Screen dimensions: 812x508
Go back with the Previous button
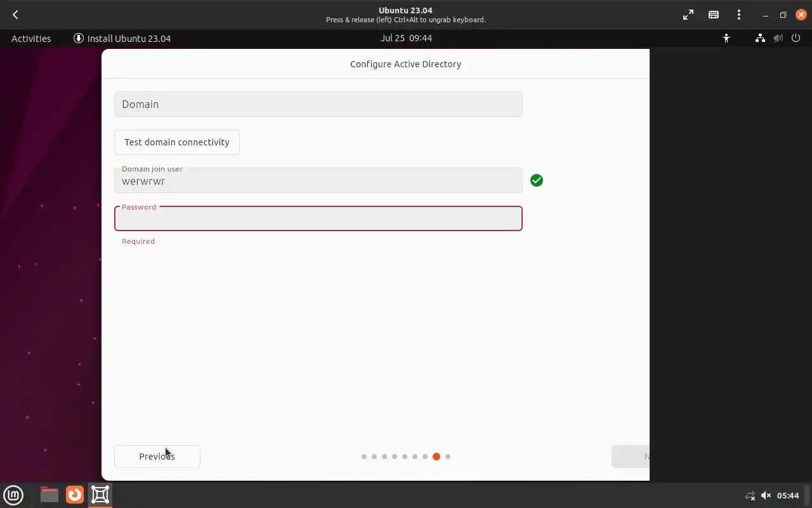(157, 457)
